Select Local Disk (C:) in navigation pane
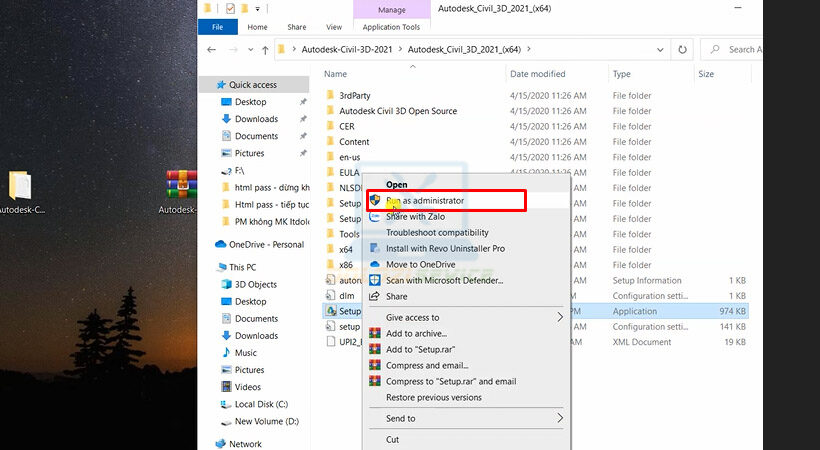 (259, 404)
